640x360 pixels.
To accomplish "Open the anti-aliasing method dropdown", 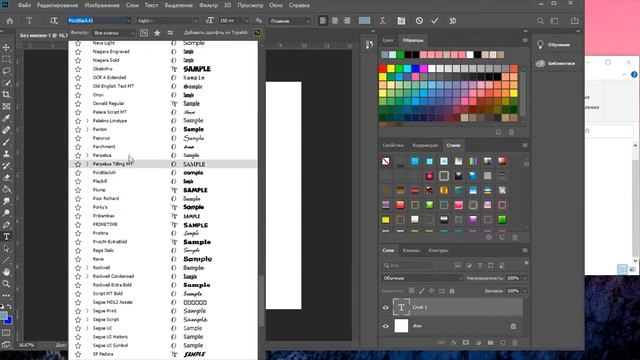I will 290,20.
